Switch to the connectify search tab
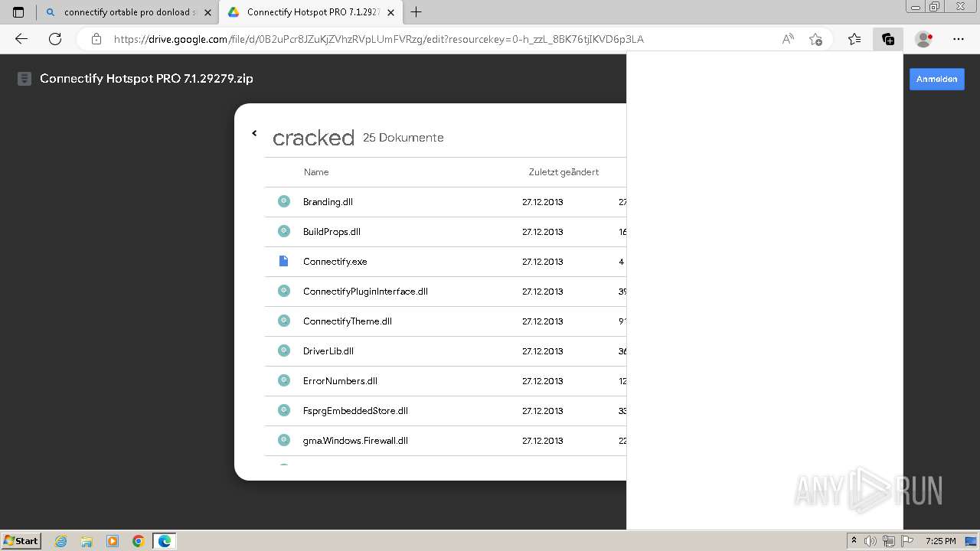Image resolution: width=980 pixels, height=551 pixels. pyautogui.click(x=127, y=12)
